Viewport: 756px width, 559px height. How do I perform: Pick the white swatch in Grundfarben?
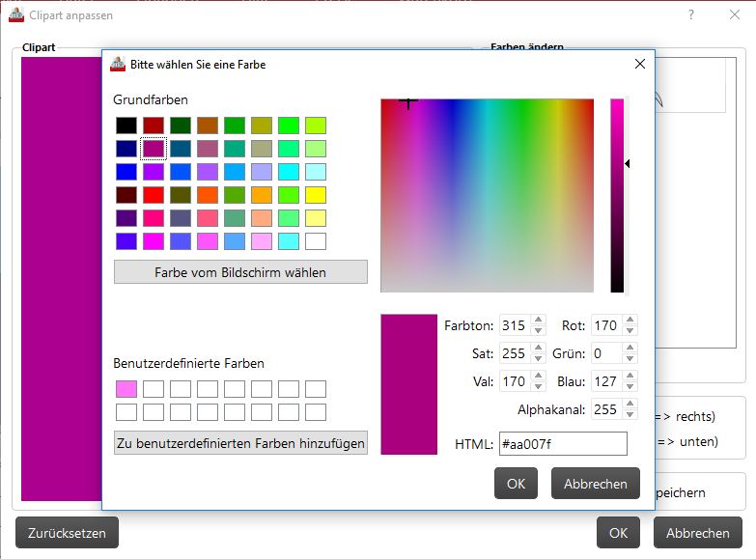tap(316, 241)
